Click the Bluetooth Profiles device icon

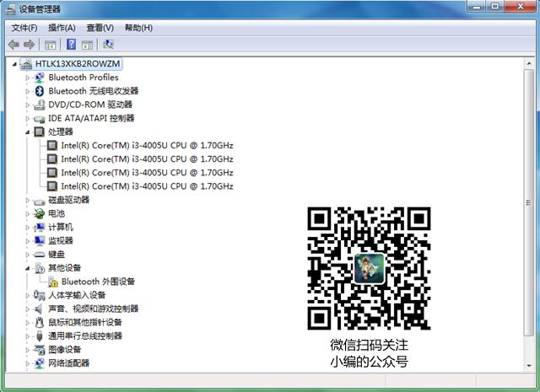tap(40, 78)
